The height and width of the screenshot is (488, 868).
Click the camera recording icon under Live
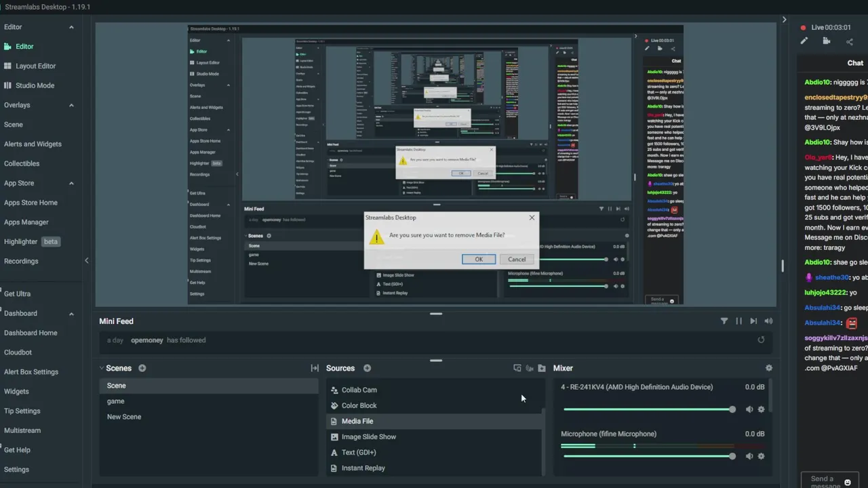tap(827, 41)
